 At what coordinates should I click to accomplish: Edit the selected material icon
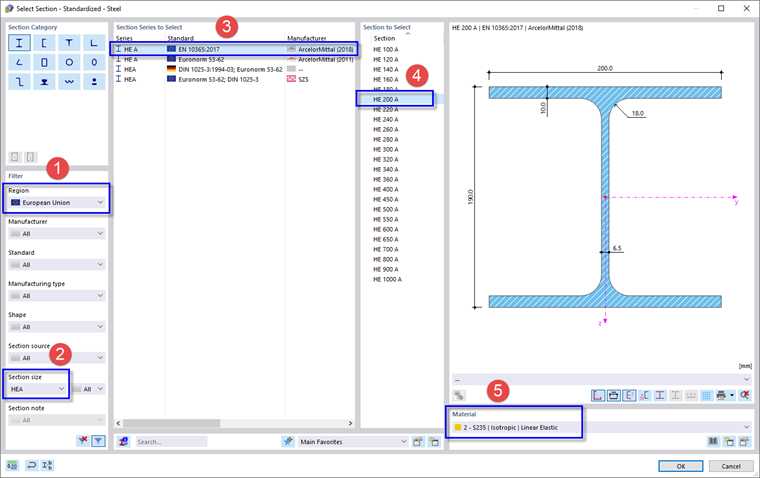[x=744, y=441]
